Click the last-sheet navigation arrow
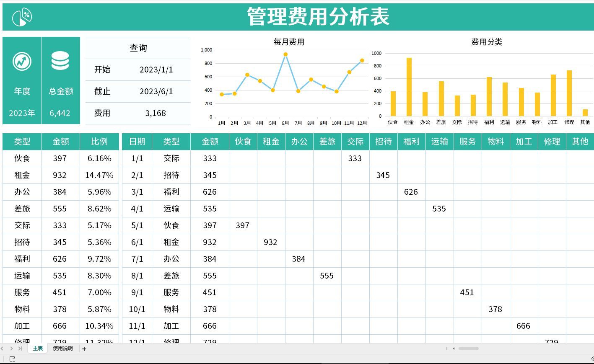This screenshot has width=594, height=364. [21, 348]
